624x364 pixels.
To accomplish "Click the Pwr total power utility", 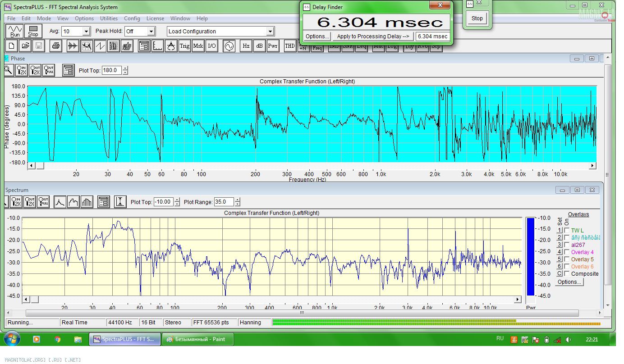I will [273, 45].
